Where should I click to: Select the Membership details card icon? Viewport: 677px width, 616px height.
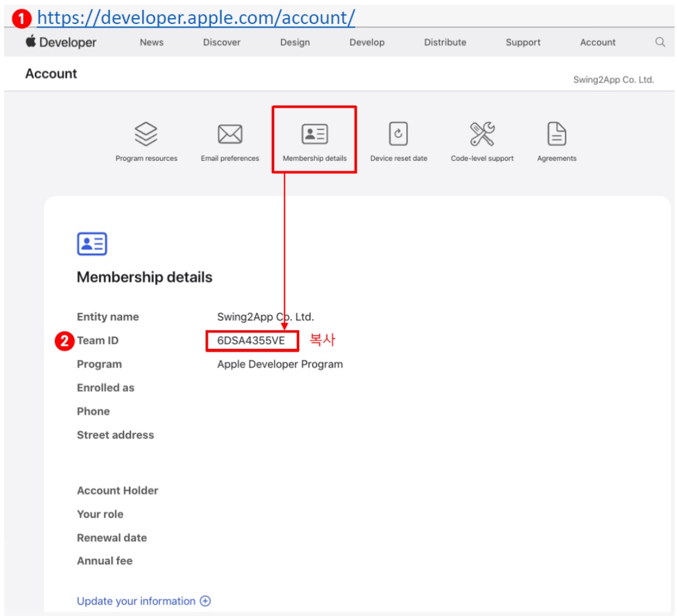(x=314, y=134)
